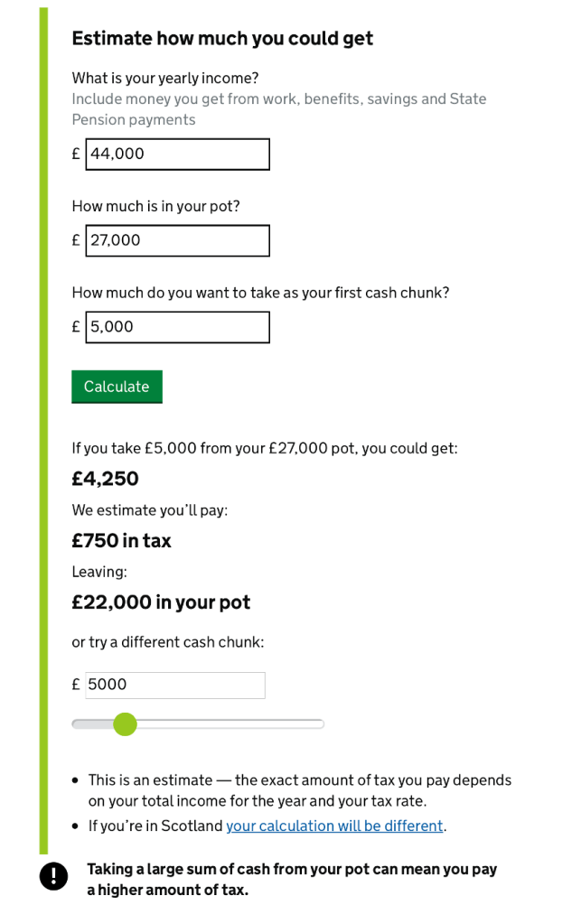Click the black warning exclamation icon
Image resolution: width=572 pixels, height=924 pixels.
tap(53, 876)
